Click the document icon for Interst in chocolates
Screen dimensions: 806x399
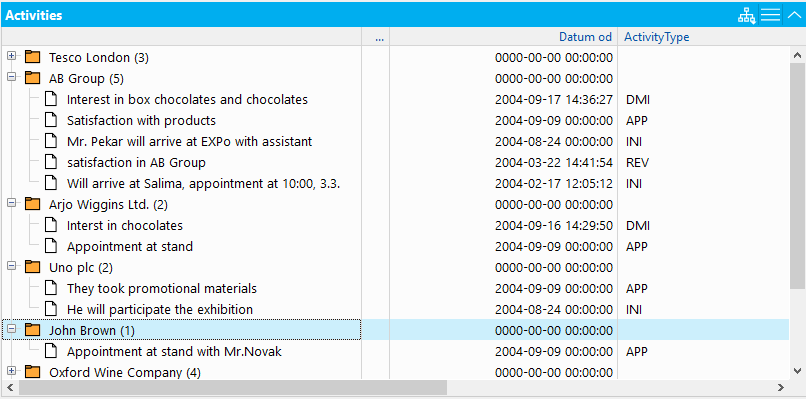pos(50,225)
